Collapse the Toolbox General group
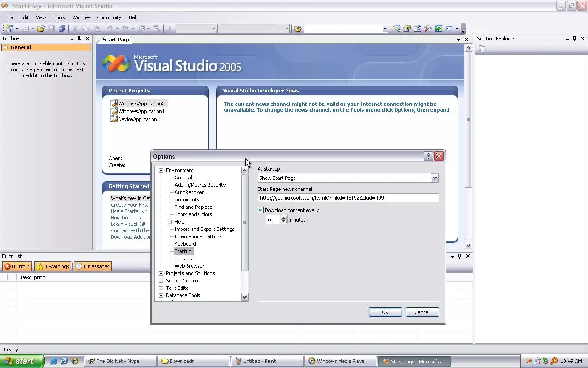This screenshot has width=588, height=368. coord(6,47)
